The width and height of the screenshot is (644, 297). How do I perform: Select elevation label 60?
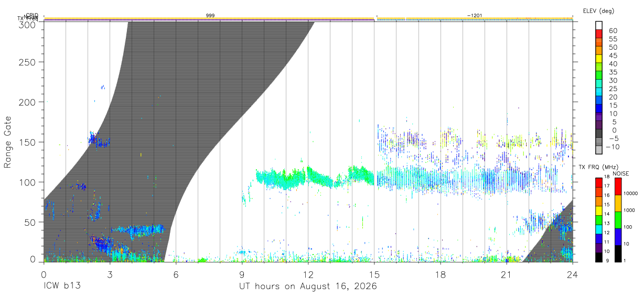point(612,30)
